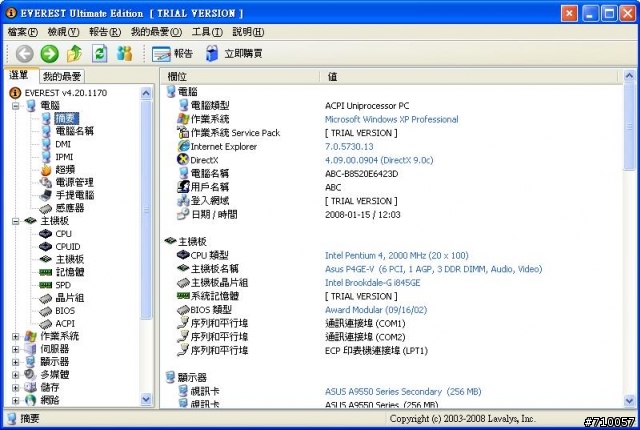640x430 pixels.
Task: Open the DMI tree node
Action: pyautogui.click(x=63, y=144)
